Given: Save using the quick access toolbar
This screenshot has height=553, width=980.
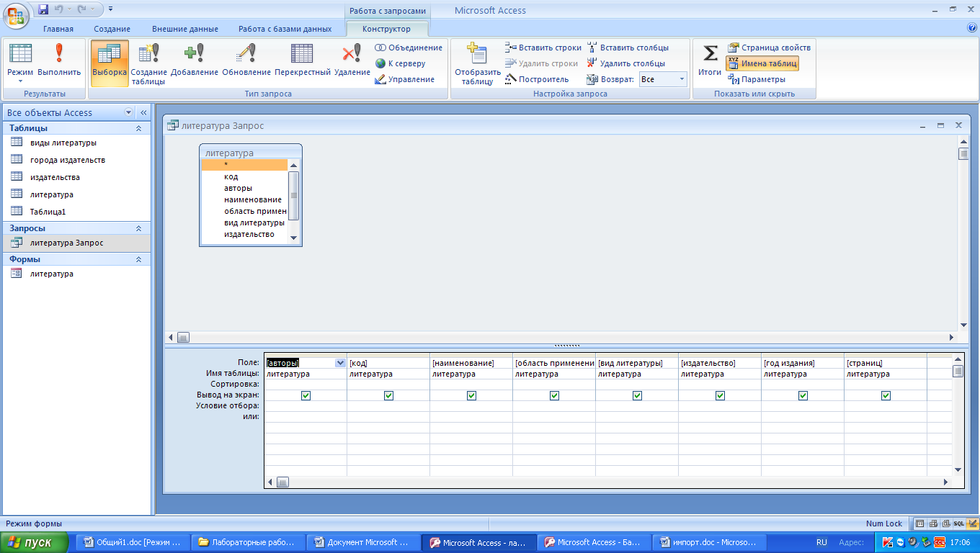Looking at the screenshot, I should click(43, 9).
